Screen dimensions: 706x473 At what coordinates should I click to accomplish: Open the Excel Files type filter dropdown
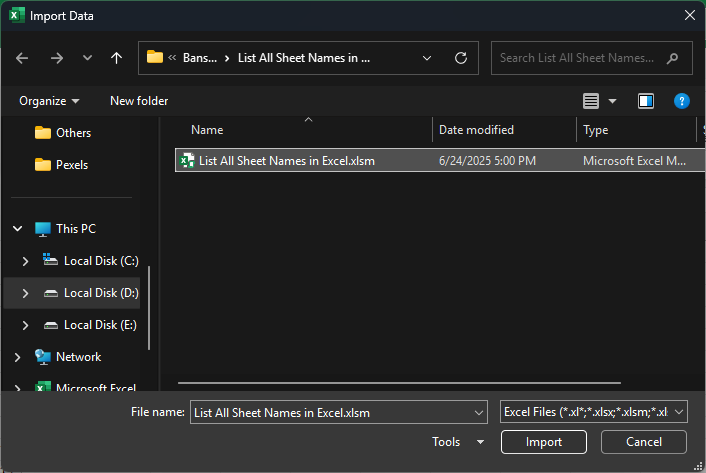click(593, 412)
